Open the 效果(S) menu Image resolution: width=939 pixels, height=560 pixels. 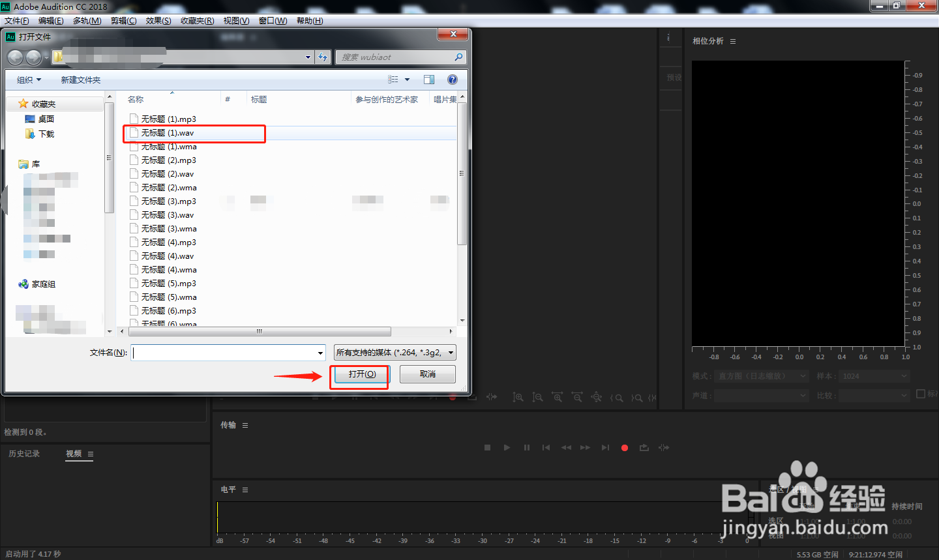click(x=158, y=21)
